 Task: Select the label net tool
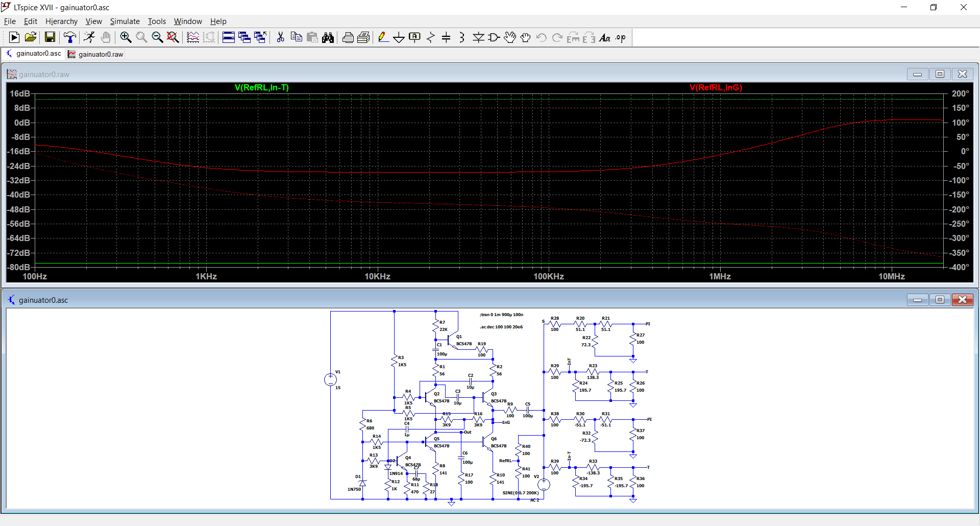click(x=415, y=37)
